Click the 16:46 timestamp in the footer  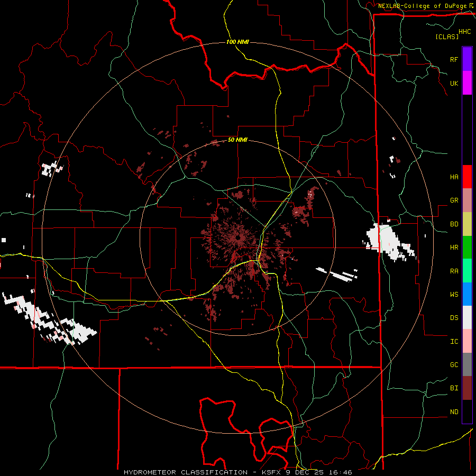(340, 472)
